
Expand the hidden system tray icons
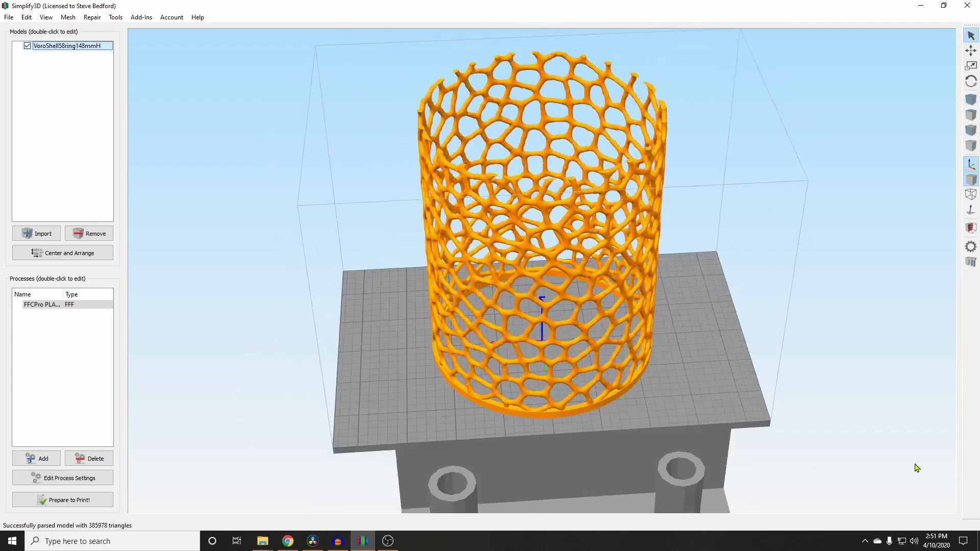coord(865,541)
